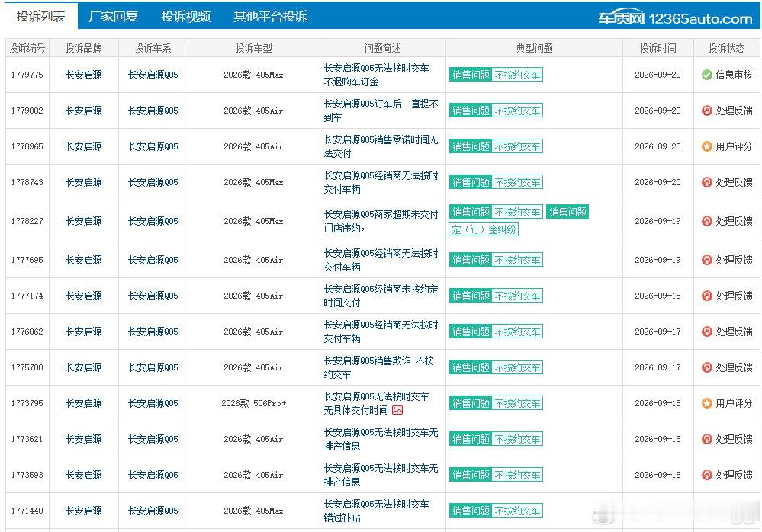Open the 厂家回复 tab
Screen dimensions: 762x532
pyautogui.click(x=113, y=17)
